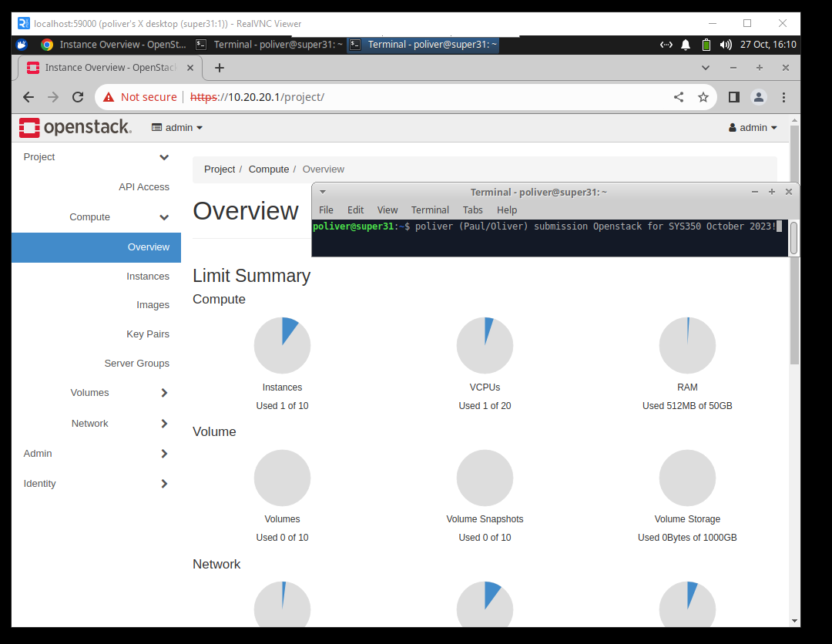Open Chrome three-dot menu

[784, 97]
